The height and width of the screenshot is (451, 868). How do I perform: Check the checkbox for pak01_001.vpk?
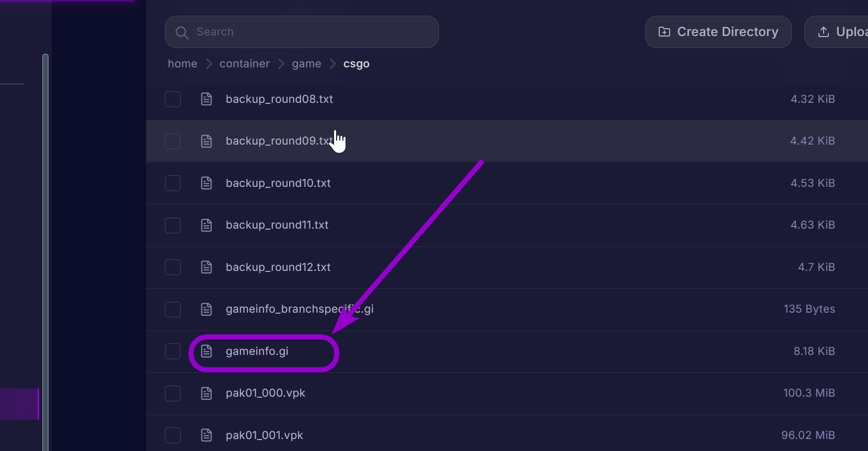[x=172, y=435]
